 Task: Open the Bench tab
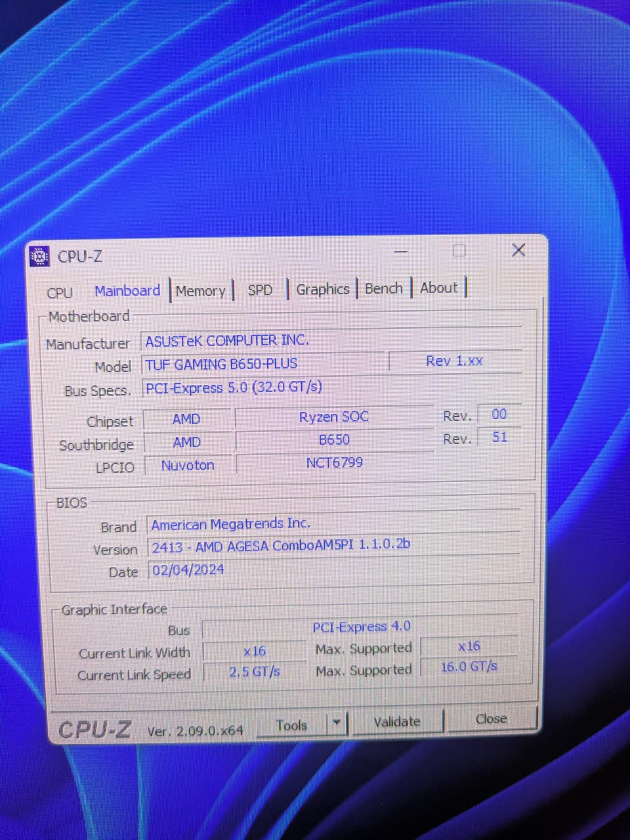[x=384, y=288]
